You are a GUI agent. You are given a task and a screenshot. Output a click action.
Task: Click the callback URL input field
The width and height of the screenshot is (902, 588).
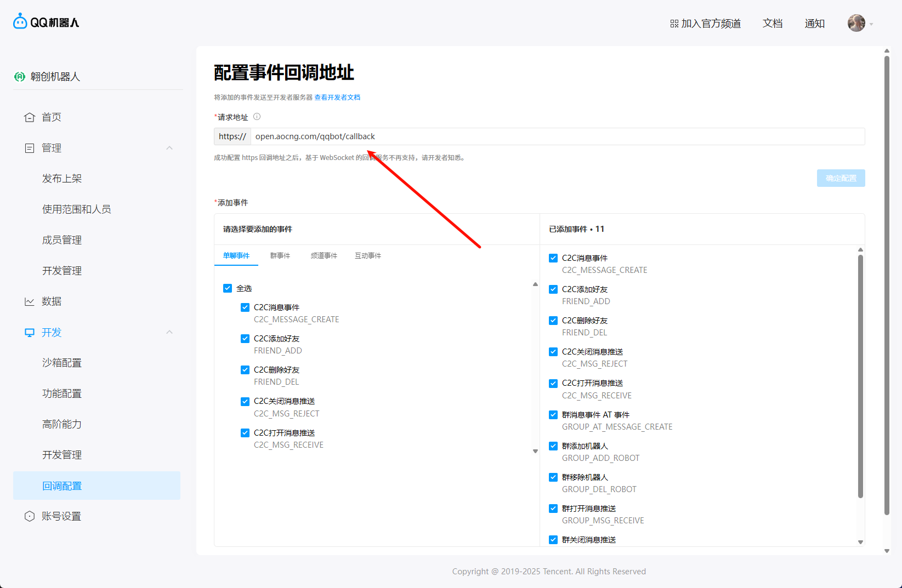557,136
